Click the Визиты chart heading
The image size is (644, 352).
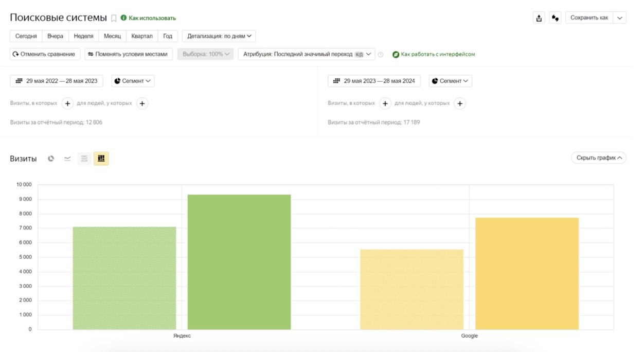(x=23, y=159)
